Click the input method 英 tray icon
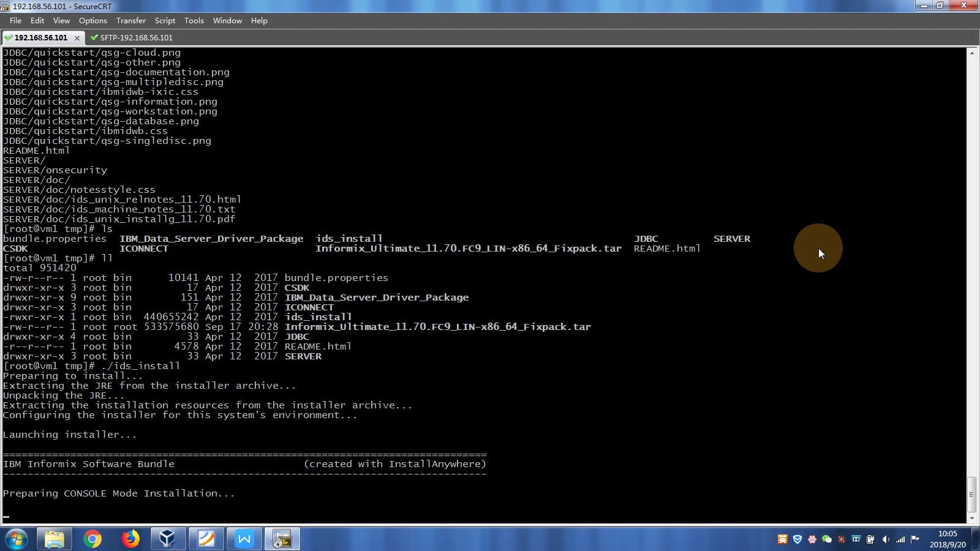980x551 pixels. pos(782,539)
